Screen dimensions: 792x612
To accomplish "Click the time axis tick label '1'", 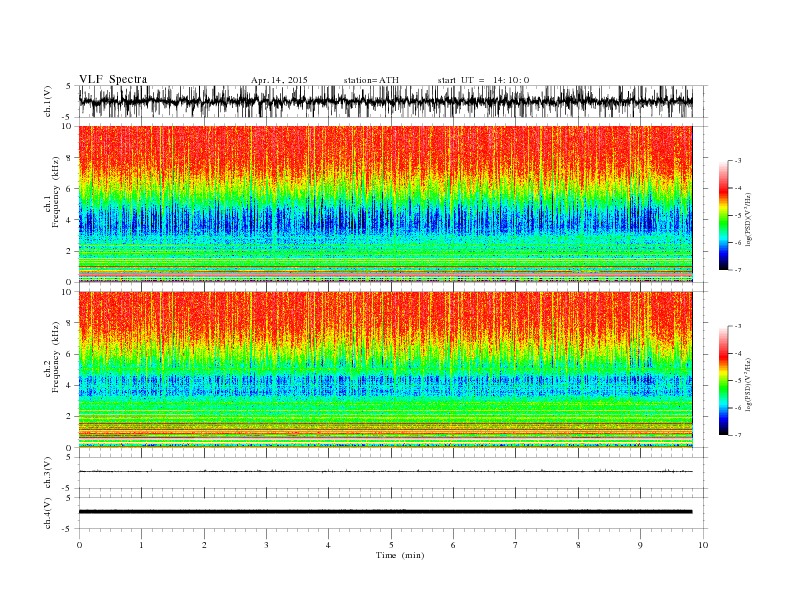I will click(141, 545).
